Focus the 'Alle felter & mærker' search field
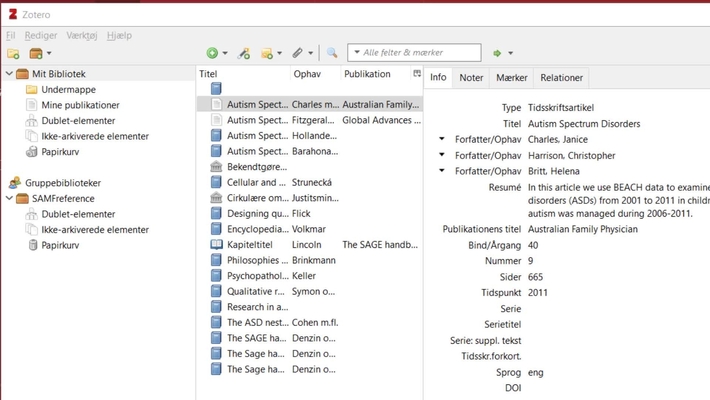710x400 pixels. click(414, 53)
